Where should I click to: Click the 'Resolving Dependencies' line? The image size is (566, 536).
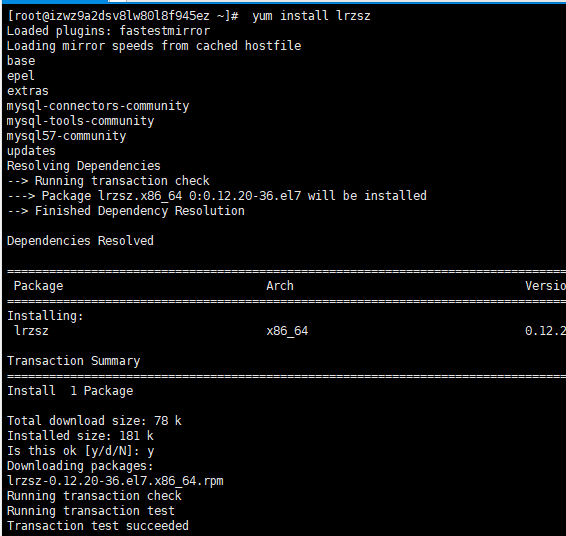[x=84, y=166]
